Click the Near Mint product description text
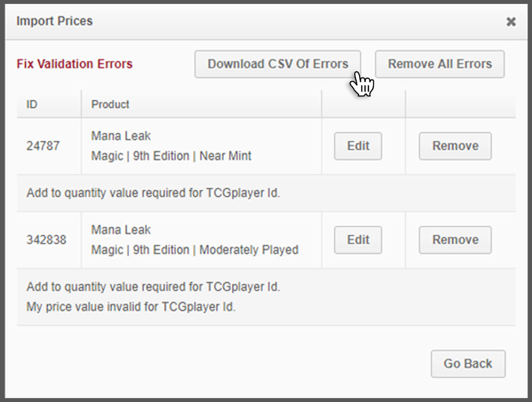Image resolution: width=532 pixels, height=402 pixels. (x=171, y=156)
